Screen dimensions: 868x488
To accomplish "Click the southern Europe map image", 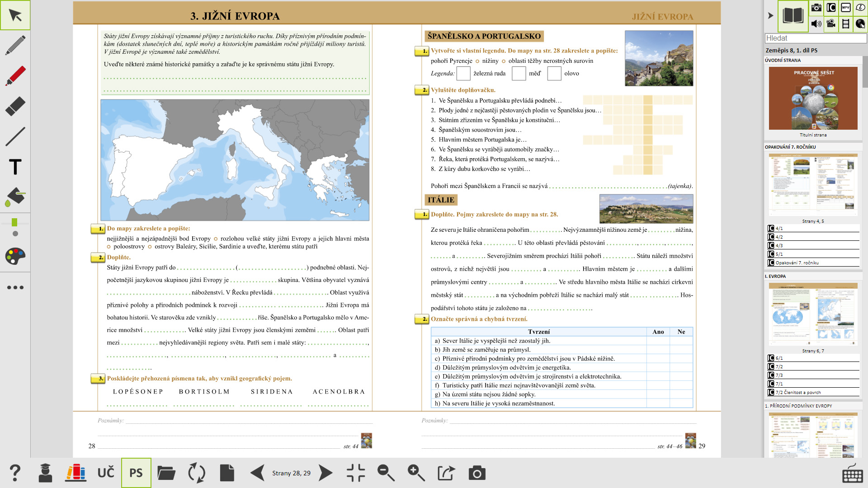I will (235, 160).
